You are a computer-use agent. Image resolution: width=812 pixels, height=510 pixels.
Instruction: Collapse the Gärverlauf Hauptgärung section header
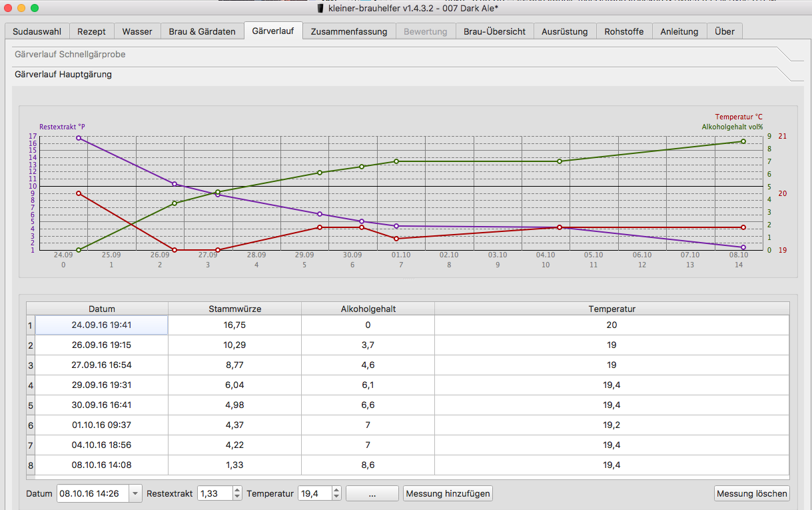coord(63,75)
